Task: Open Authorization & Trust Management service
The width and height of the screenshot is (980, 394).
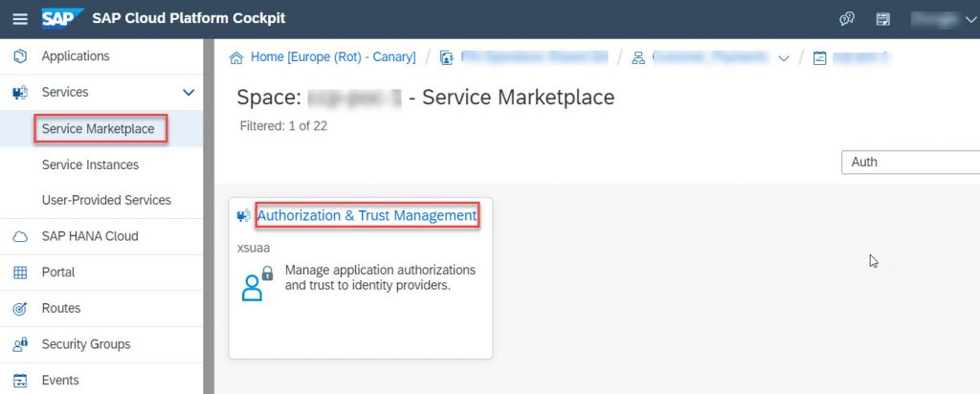Action: (367, 215)
